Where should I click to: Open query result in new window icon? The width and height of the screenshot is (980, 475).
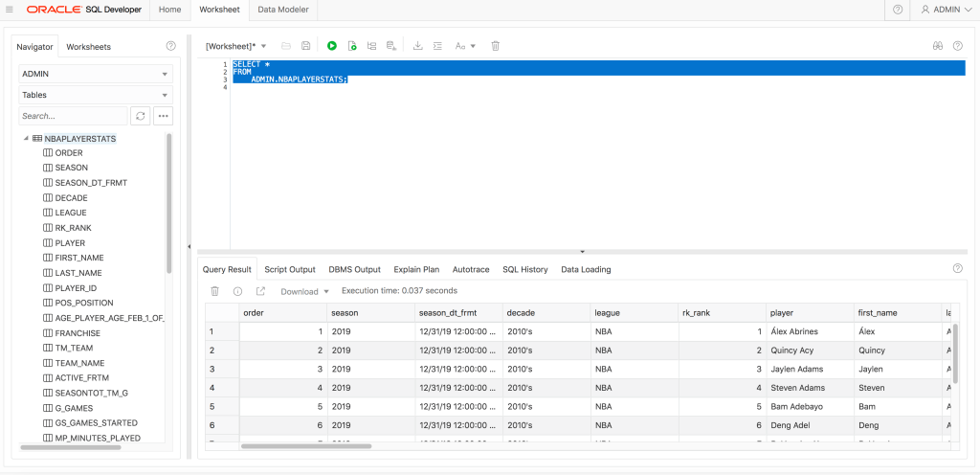pyautogui.click(x=260, y=291)
